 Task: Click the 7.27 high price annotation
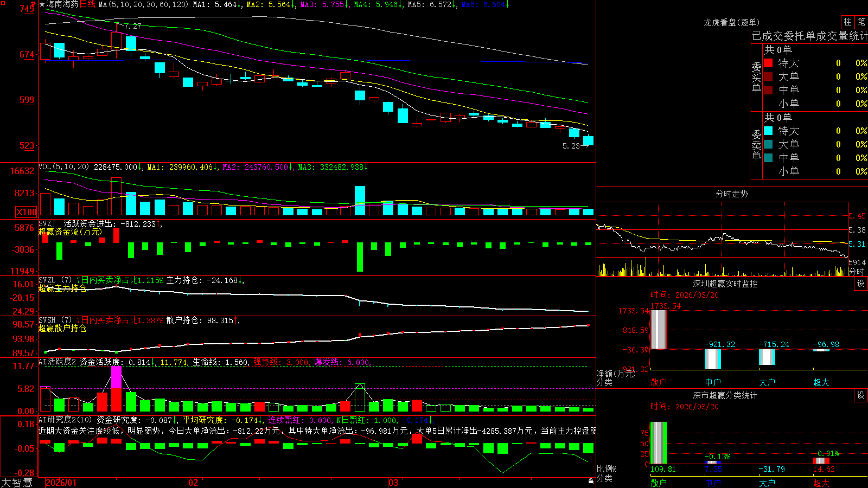(x=133, y=26)
